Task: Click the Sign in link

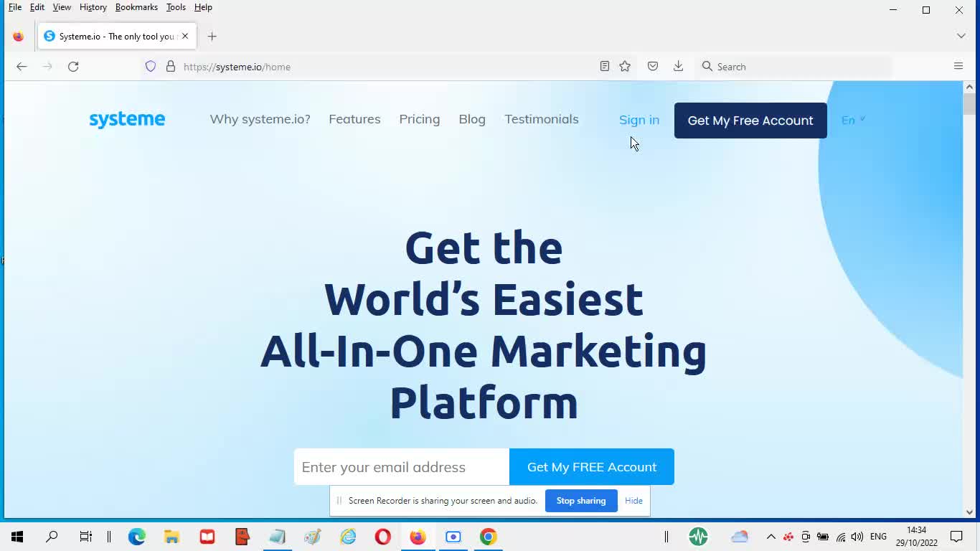Action: click(639, 120)
